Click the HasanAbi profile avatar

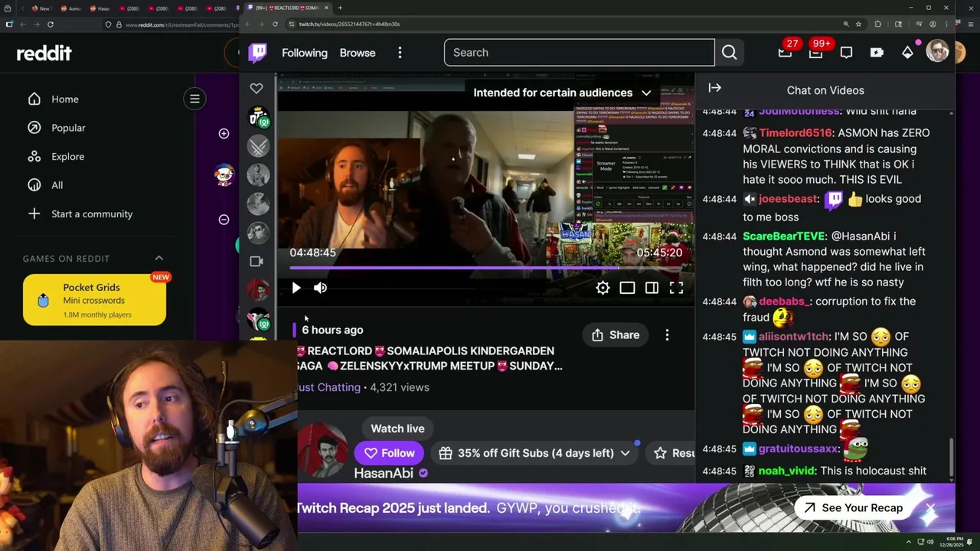click(322, 450)
